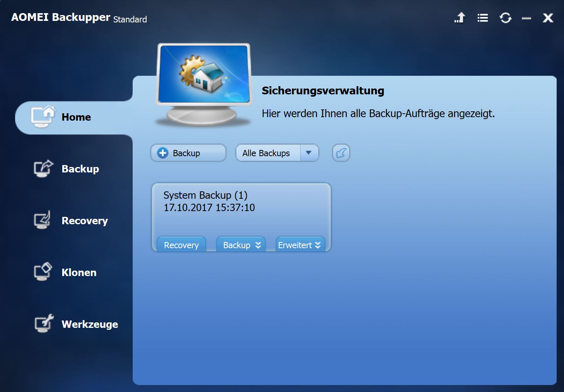The image size is (564, 392).
Task: Click the Sicherungsverwaltung monitor illustration
Action: (x=203, y=85)
